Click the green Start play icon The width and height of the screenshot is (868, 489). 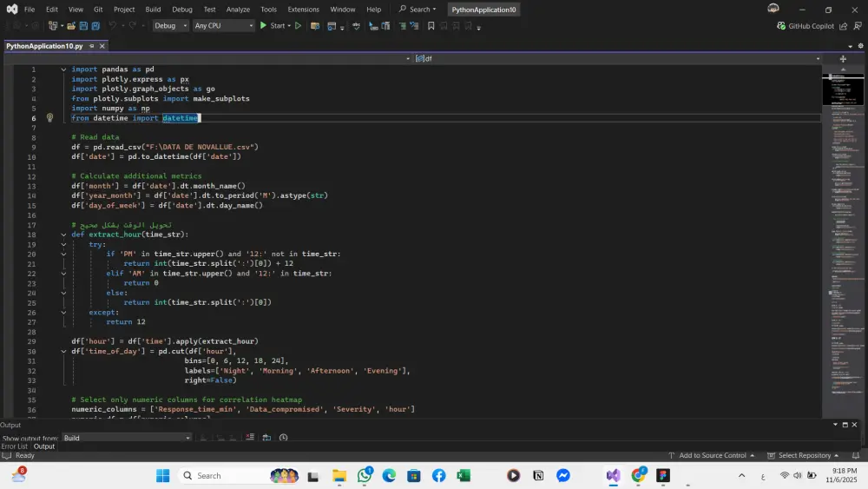click(264, 25)
